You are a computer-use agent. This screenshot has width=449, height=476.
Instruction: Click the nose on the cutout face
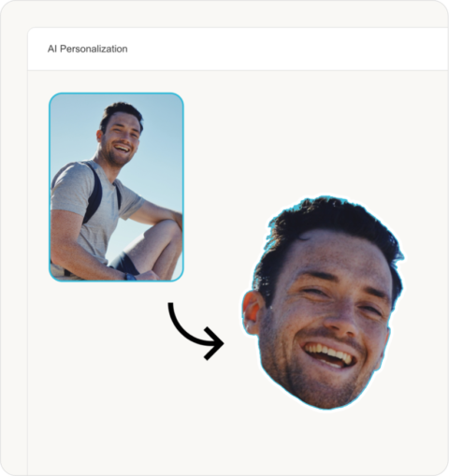coord(341,321)
